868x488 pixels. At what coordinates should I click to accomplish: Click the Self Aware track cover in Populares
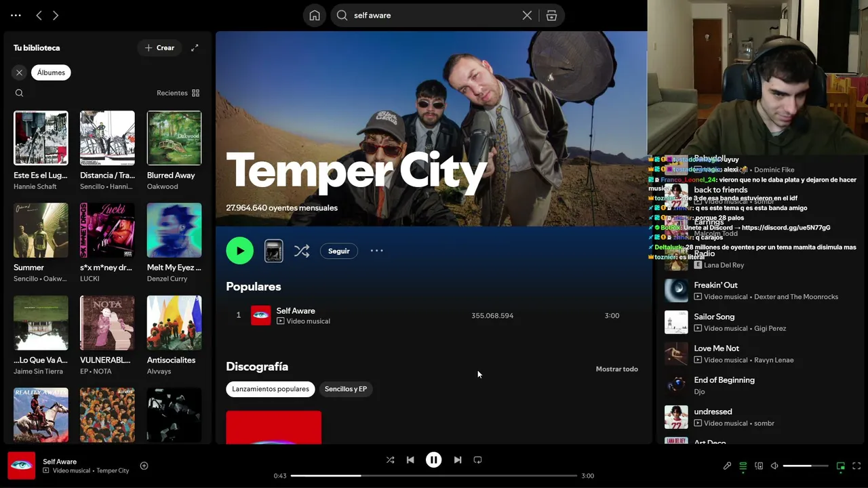tap(261, 316)
